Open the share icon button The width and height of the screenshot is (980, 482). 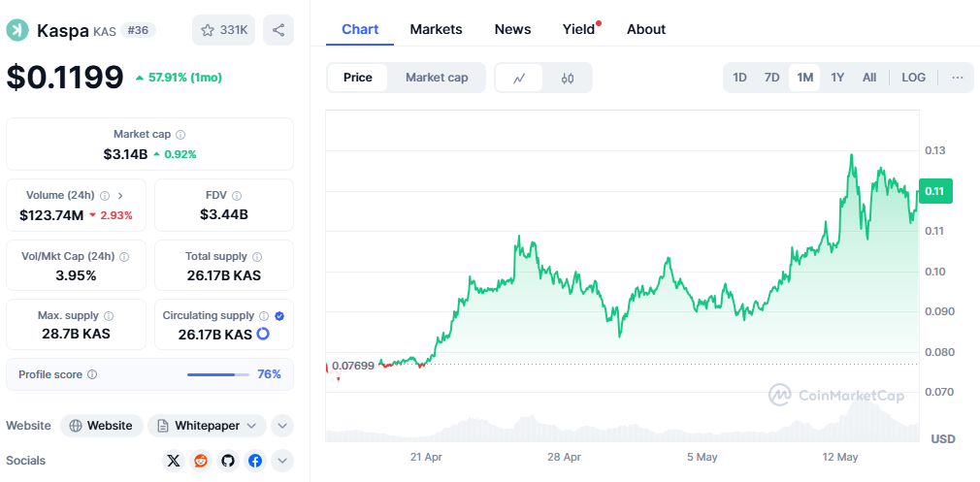[278, 30]
